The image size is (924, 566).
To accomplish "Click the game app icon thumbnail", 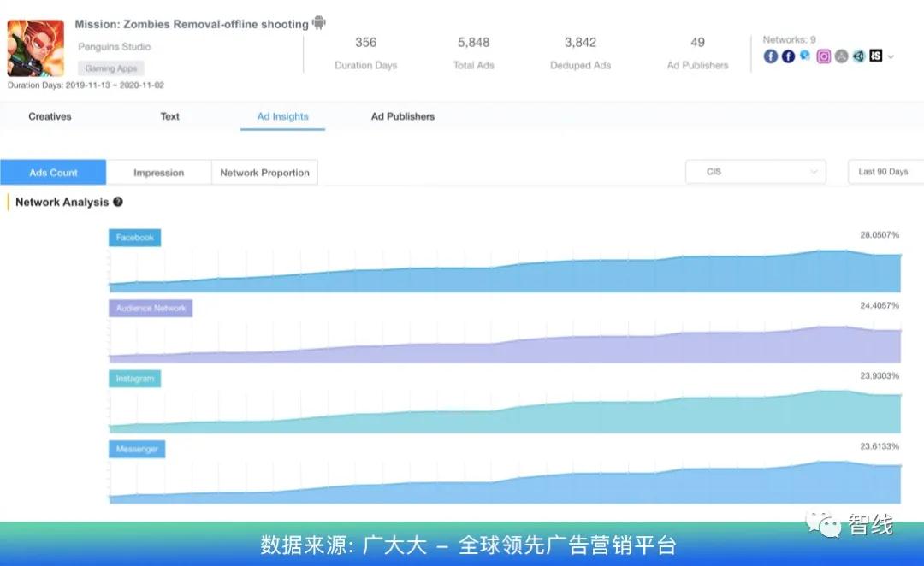I will point(35,50).
